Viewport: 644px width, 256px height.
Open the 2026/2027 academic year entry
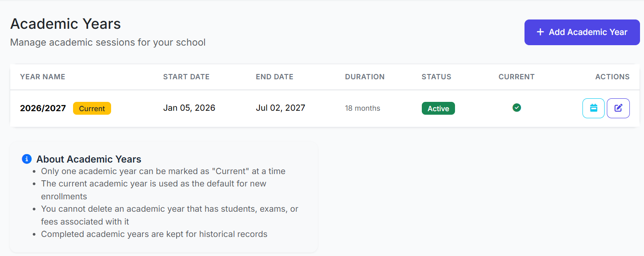[42, 108]
